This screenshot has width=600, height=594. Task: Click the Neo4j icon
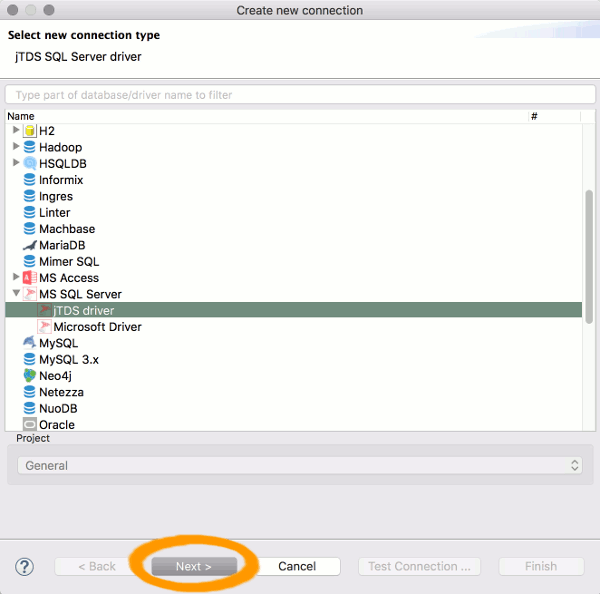click(29, 375)
